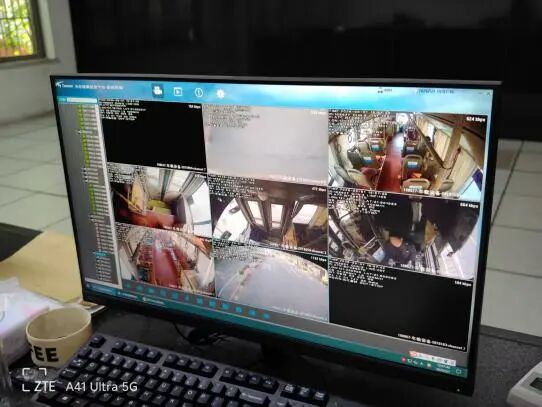Image resolution: width=542 pixels, height=407 pixels.
Task: Click the user status icon near top right
Action: point(381,91)
